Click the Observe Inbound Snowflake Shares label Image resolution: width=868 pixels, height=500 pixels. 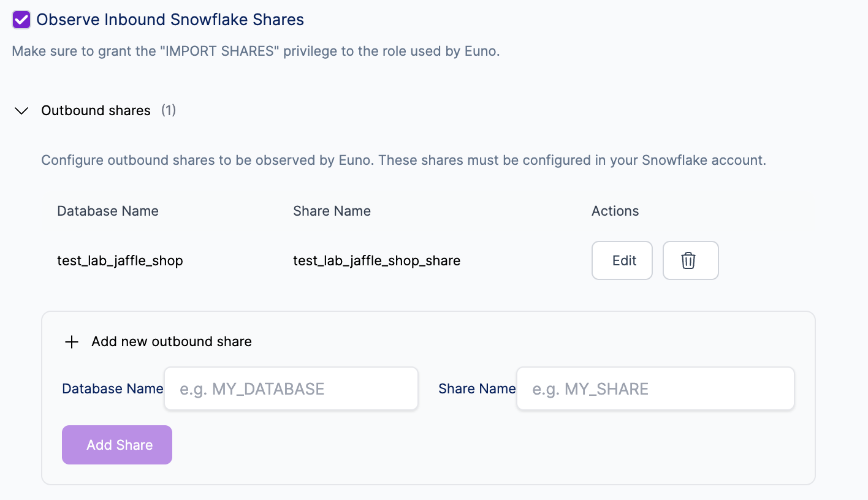170,20
